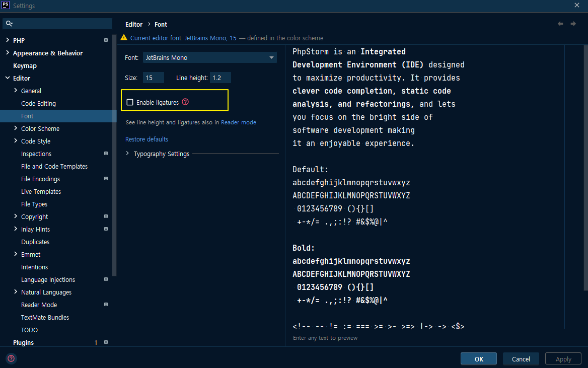
Task: Click Editor in the breadcrumb
Action: (134, 24)
